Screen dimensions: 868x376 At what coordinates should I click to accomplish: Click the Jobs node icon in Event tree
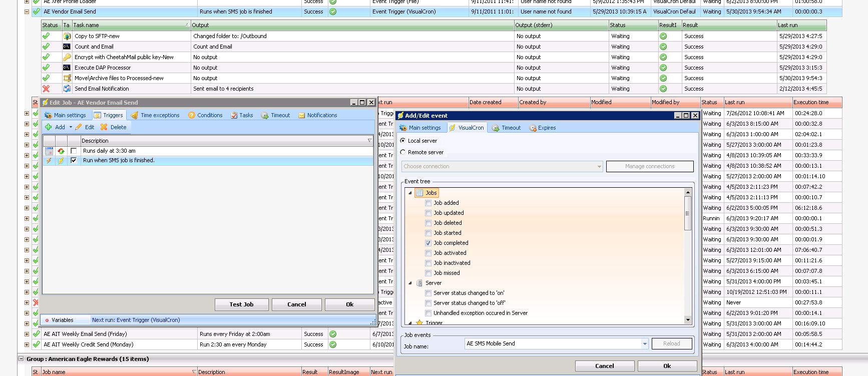[x=419, y=193]
